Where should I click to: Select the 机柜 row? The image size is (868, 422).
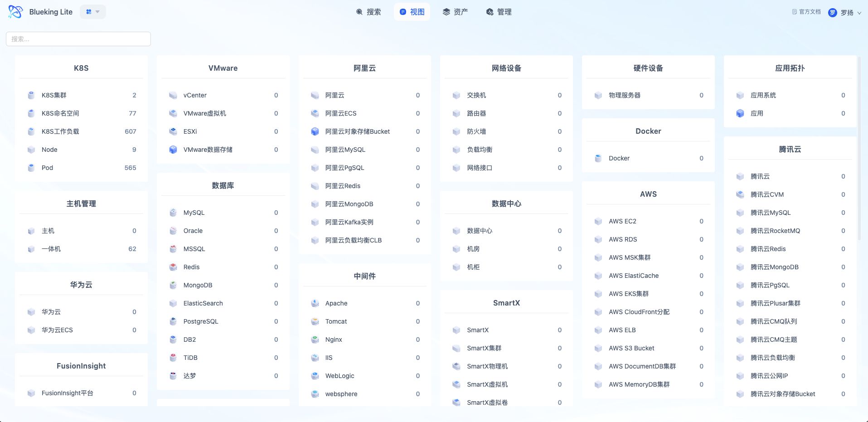[x=507, y=267]
